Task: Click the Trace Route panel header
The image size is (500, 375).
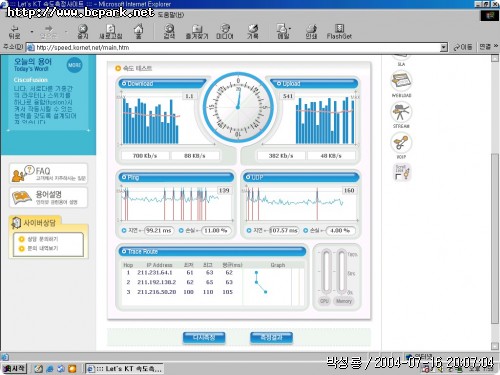Action: 212,251
